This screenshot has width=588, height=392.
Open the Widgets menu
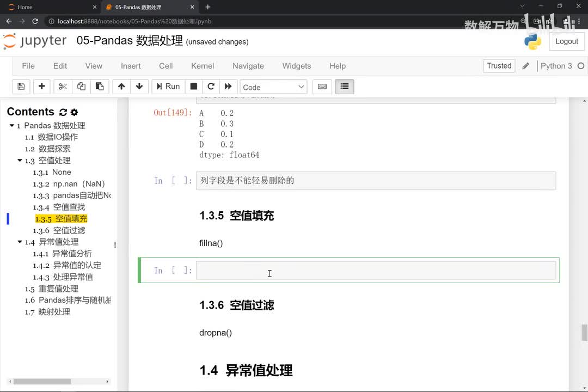tap(296, 66)
